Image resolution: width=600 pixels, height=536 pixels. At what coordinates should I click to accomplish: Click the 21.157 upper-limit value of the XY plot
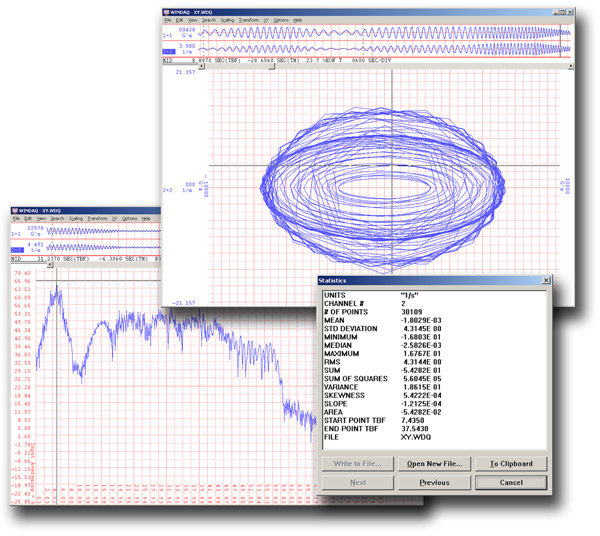click(x=185, y=72)
